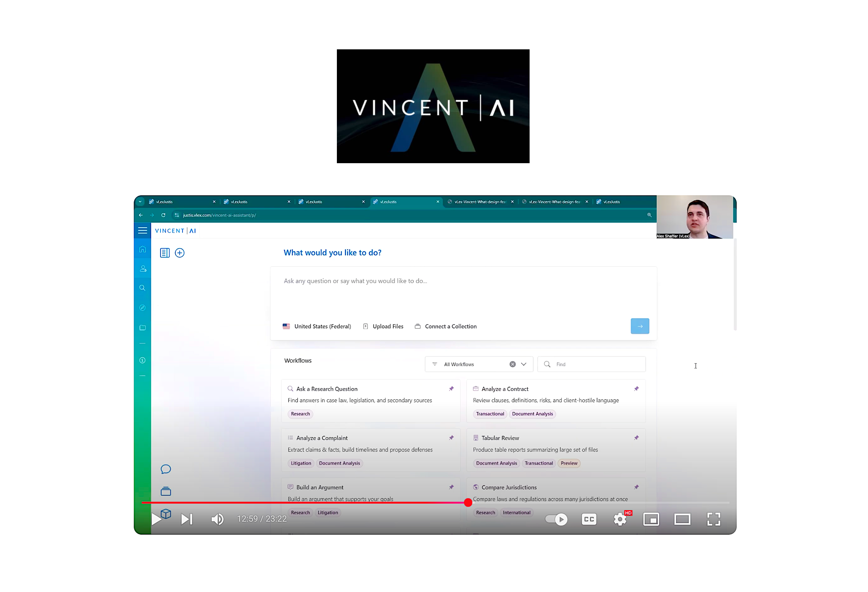The height and width of the screenshot is (592, 868).
Task: Open the hamburger menu in Vincent AI
Action: [x=143, y=231]
